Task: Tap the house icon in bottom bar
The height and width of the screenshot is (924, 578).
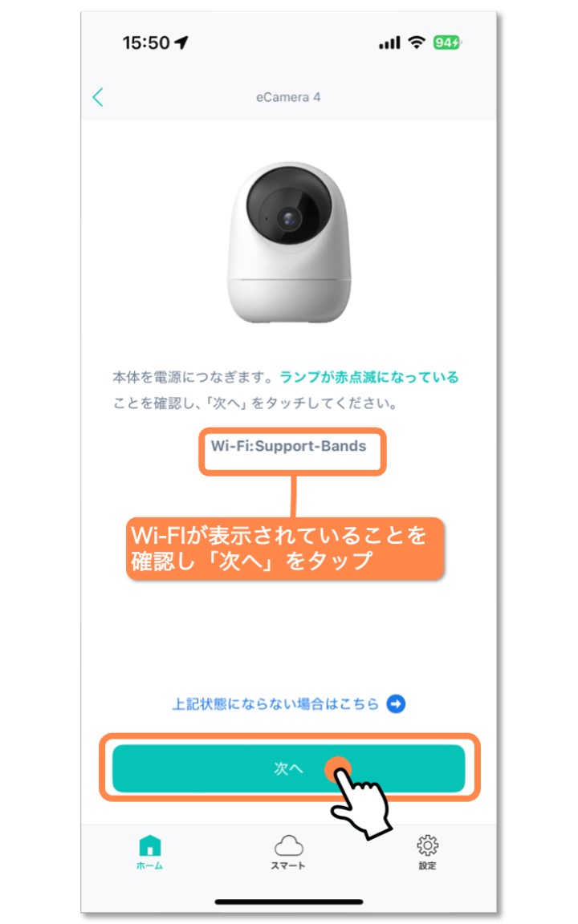Action: pos(150,845)
